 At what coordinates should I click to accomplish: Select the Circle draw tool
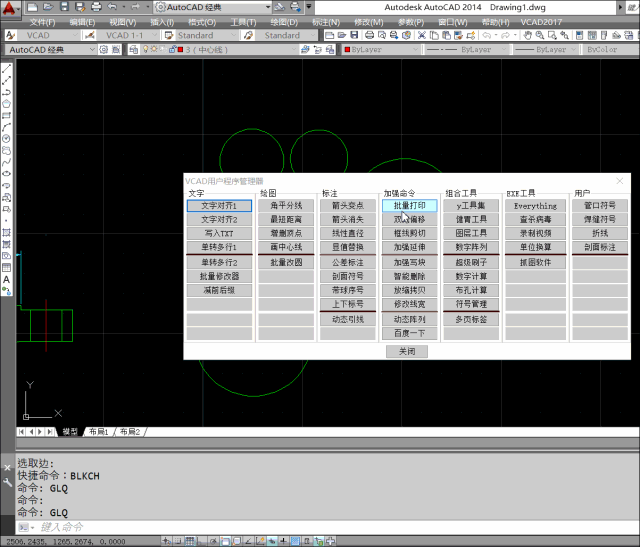(x=7, y=138)
